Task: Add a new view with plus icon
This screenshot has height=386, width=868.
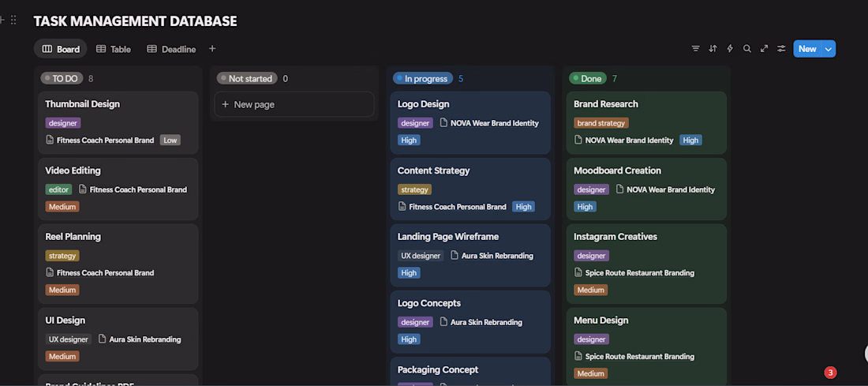Action: point(212,49)
